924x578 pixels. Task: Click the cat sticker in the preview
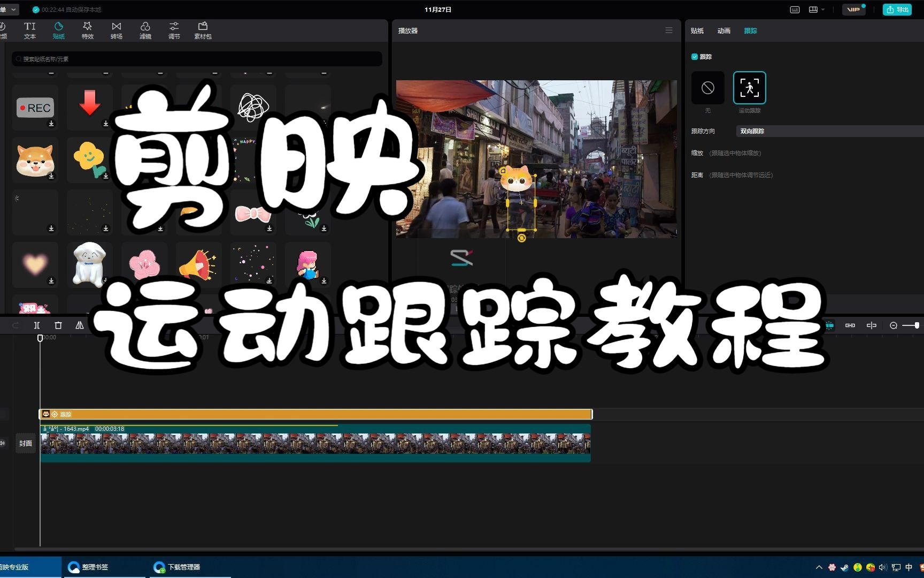click(516, 178)
